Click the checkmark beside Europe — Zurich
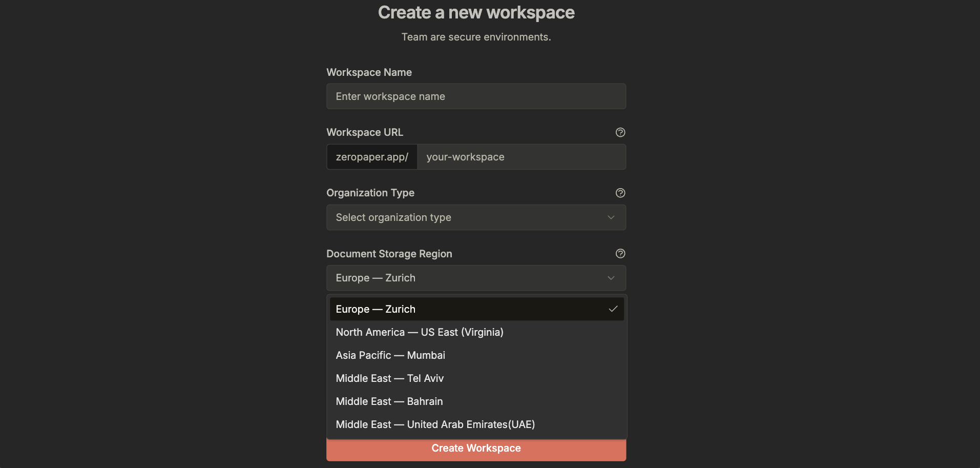This screenshot has width=980, height=468. point(614,309)
